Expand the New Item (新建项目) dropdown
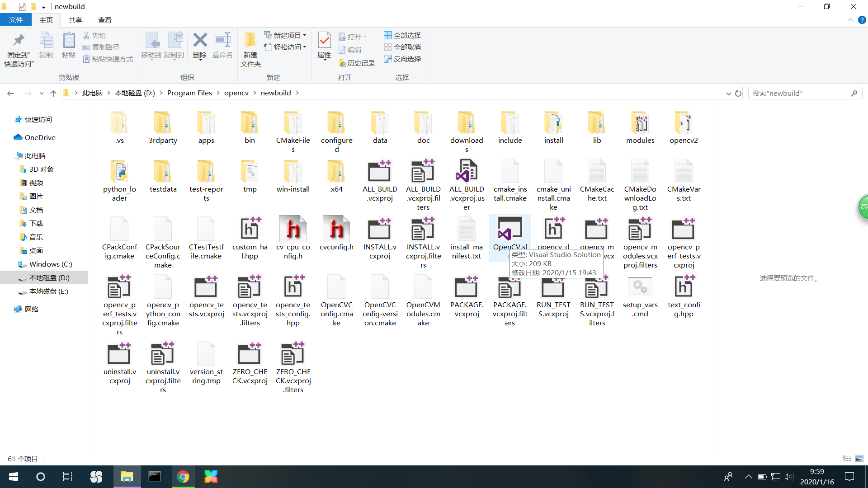The image size is (868, 488). tap(286, 35)
